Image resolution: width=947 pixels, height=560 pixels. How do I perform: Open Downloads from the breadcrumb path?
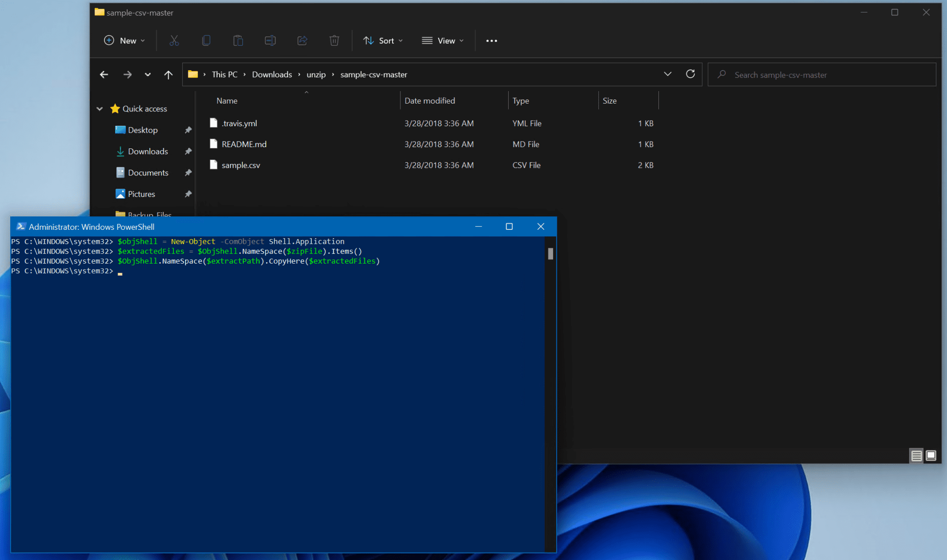coord(272,74)
